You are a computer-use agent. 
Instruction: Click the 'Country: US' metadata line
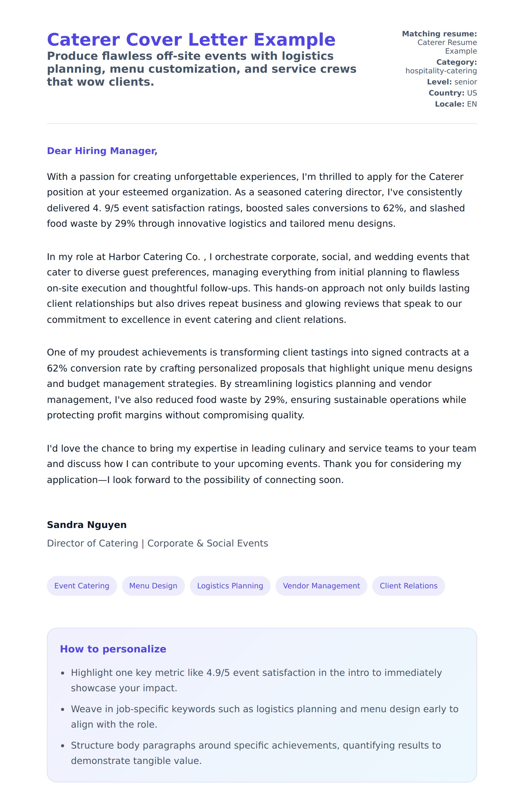[x=452, y=93]
